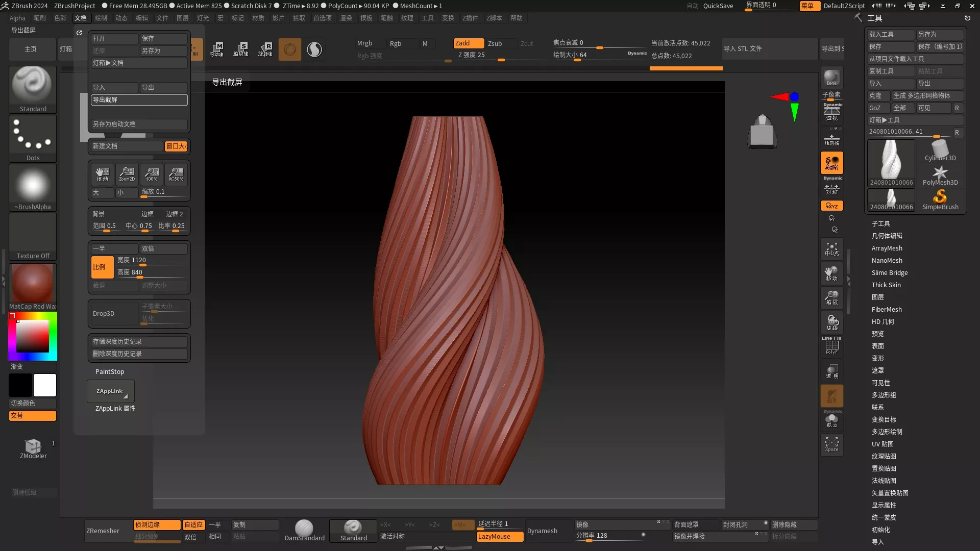Open the Z插件 plugin menu
Viewport: 980px width, 551px height.
(x=470, y=18)
